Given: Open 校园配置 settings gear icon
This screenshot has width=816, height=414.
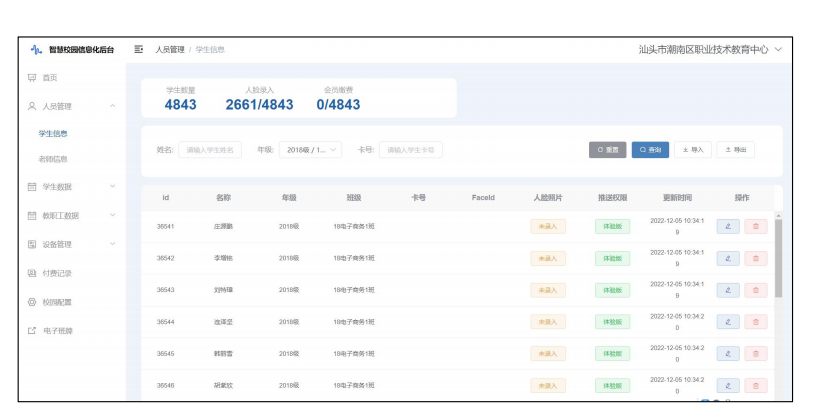Looking at the screenshot, I should 32,302.
